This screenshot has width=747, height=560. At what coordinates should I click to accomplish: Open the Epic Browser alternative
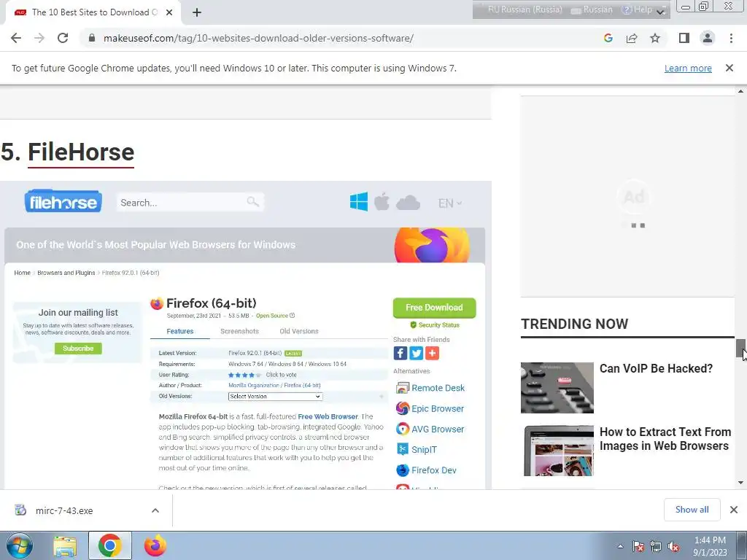click(x=430, y=408)
